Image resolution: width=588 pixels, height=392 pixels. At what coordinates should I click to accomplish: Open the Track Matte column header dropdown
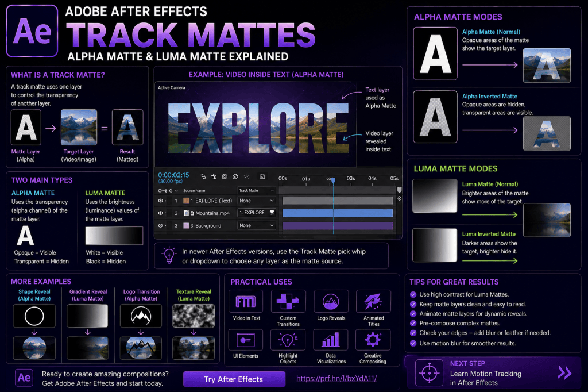[x=257, y=190]
